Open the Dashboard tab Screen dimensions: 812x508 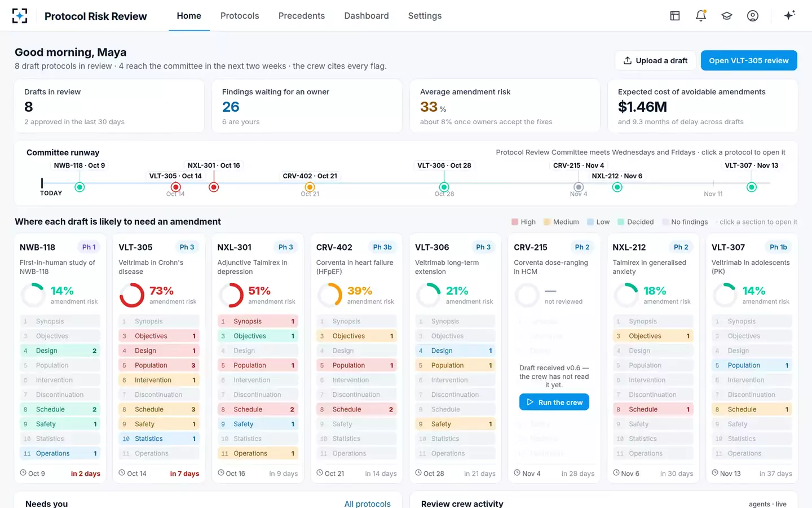click(367, 16)
